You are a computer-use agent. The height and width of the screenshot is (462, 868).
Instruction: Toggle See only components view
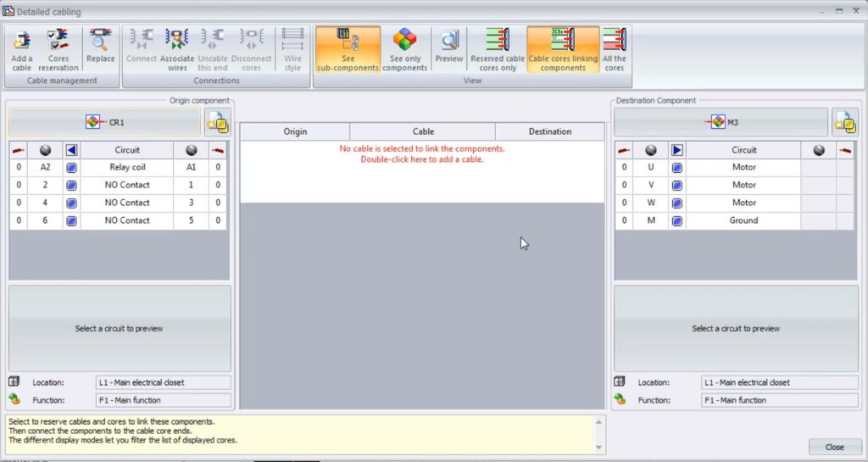click(404, 50)
